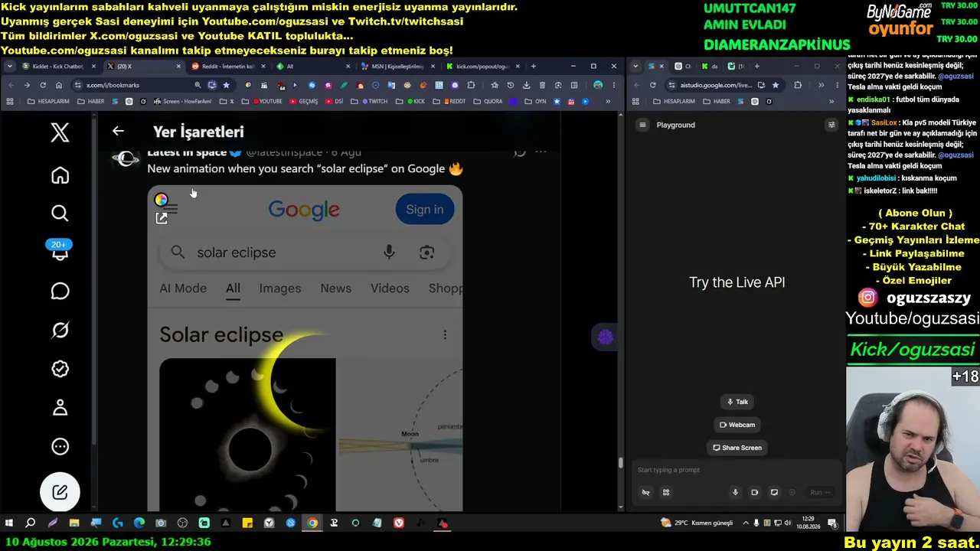The width and height of the screenshot is (980, 551).
Task: Go to Home in X sidebar
Action: click(x=60, y=175)
